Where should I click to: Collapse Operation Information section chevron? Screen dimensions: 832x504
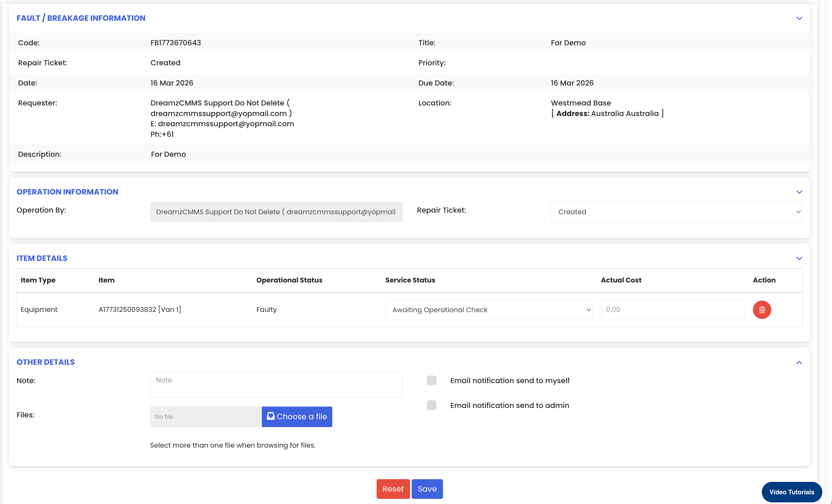[x=799, y=192]
